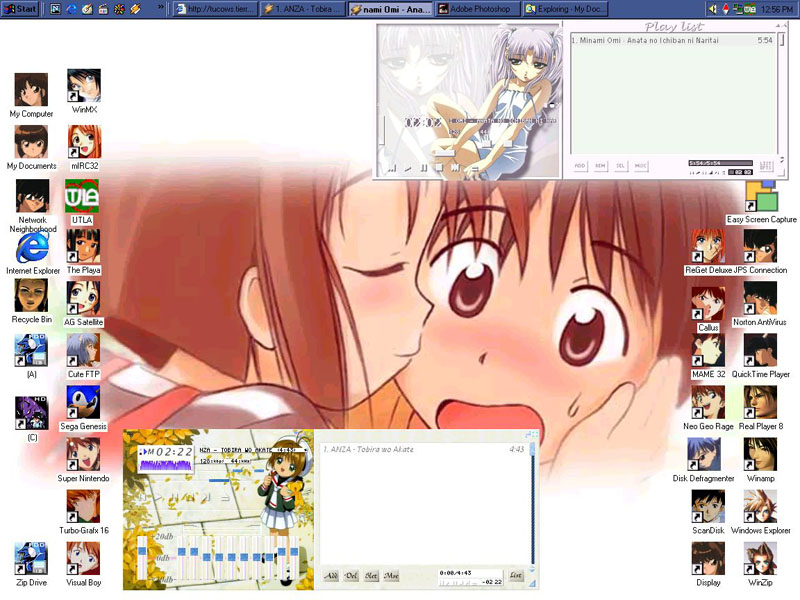Click the 12:56 PM system clock
Image resolution: width=800 pixels, height=600 pixels.
777,9
